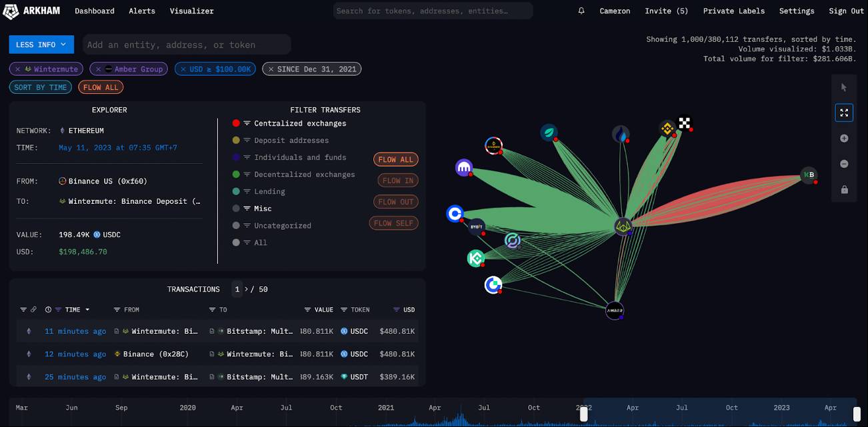Zoom out on the graph with minus icon
The height and width of the screenshot is (427, 868).
pyautogui.click(x=844, y=164)
